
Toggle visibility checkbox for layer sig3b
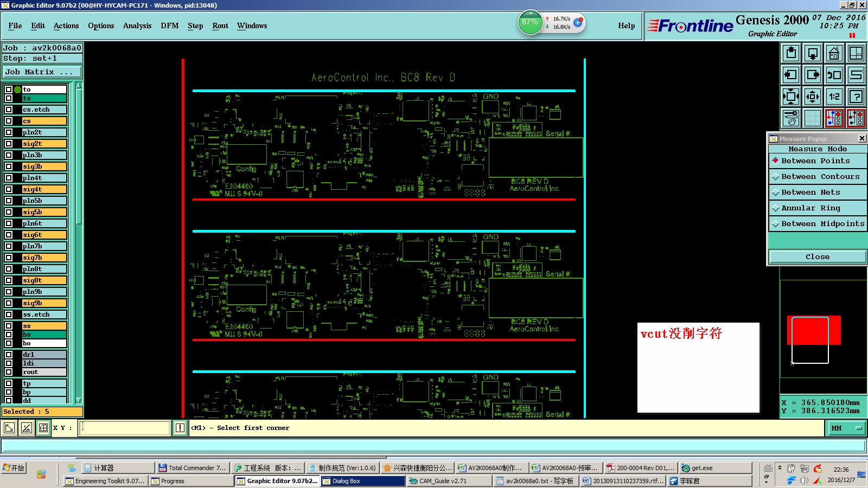click(9, 166)
